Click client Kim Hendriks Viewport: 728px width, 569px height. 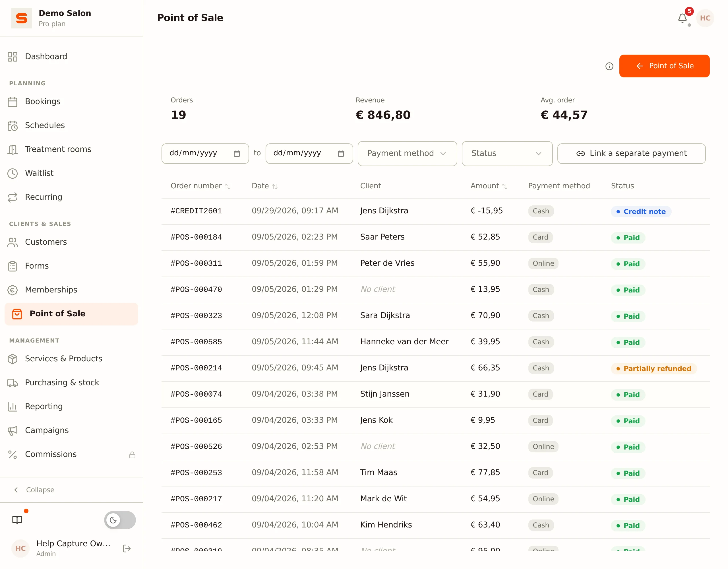click(386, 525)
